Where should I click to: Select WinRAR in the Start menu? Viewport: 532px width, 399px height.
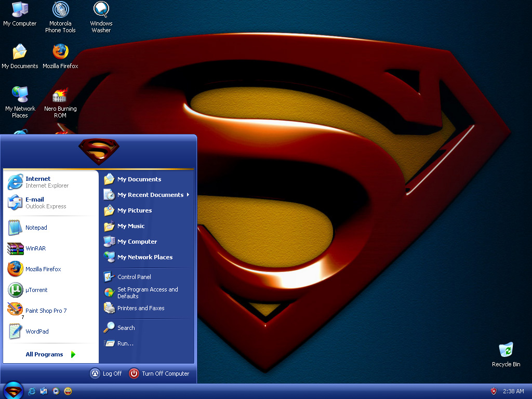[35, 248]
